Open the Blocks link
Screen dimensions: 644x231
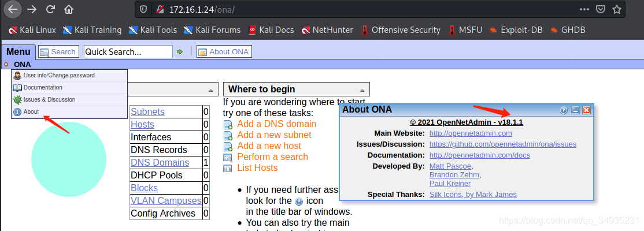pos(144,188)
